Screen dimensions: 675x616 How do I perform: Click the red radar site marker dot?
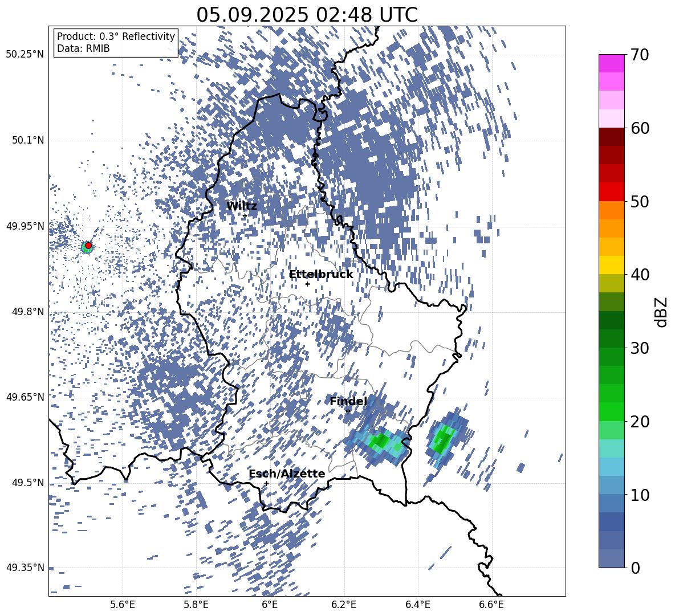(x=88, y=246)
